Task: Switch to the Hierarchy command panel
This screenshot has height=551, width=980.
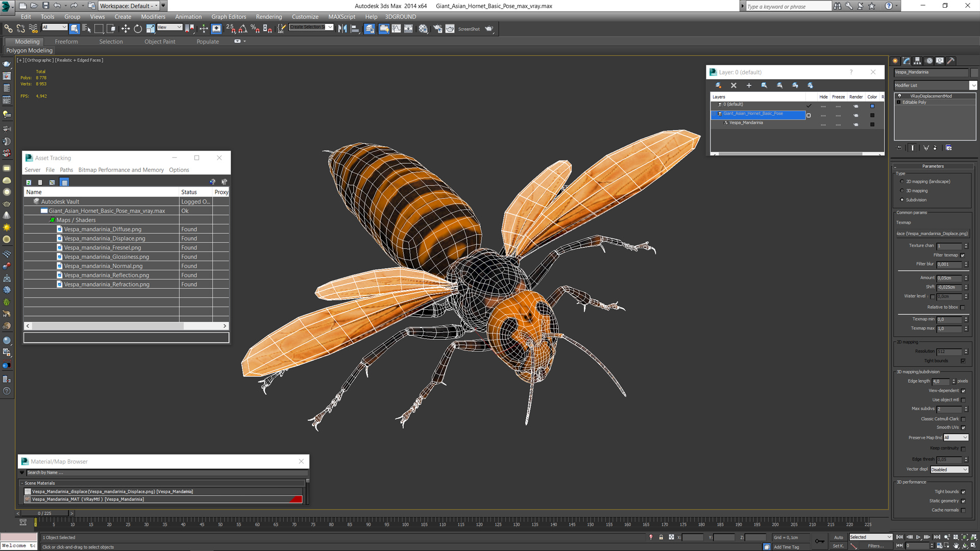Action: pyautogui.click(x=917, y=61)
